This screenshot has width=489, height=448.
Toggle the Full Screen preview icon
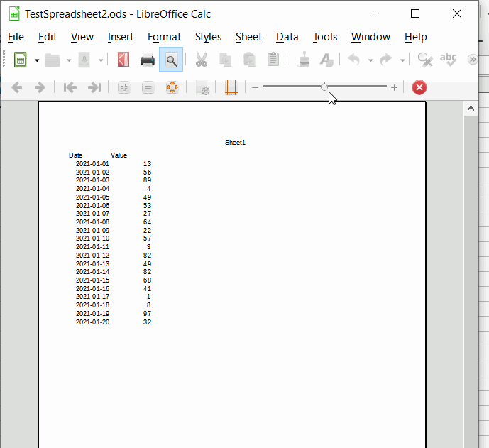coord(172,87)
